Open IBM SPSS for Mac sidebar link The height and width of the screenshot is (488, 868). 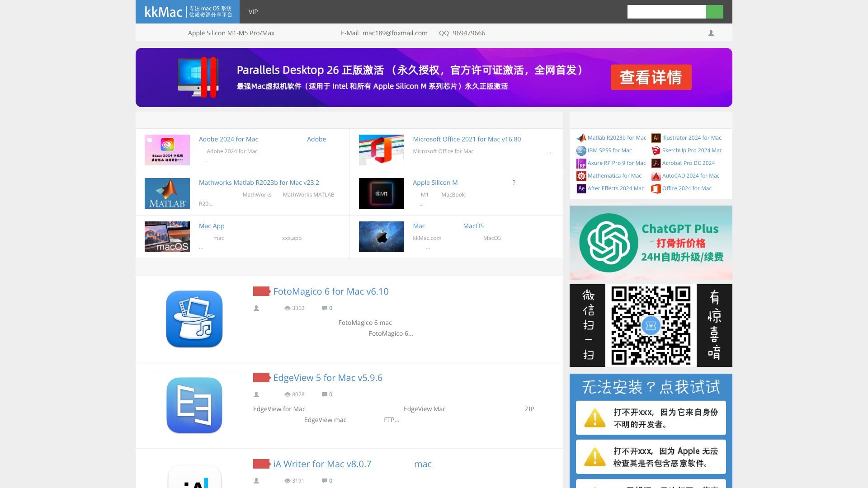point(610,150)
